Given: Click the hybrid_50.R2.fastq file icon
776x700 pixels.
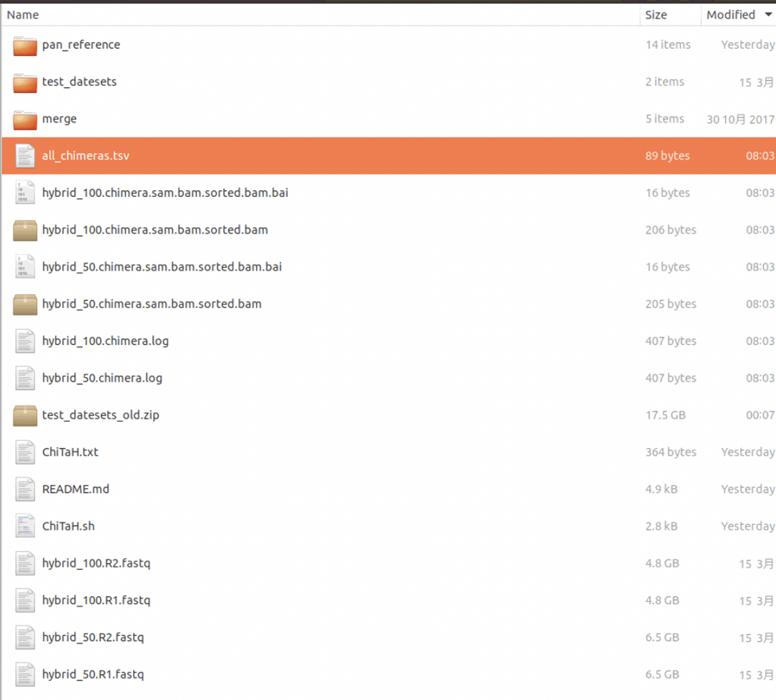Looking at the screenshot, I should point(25,637).
